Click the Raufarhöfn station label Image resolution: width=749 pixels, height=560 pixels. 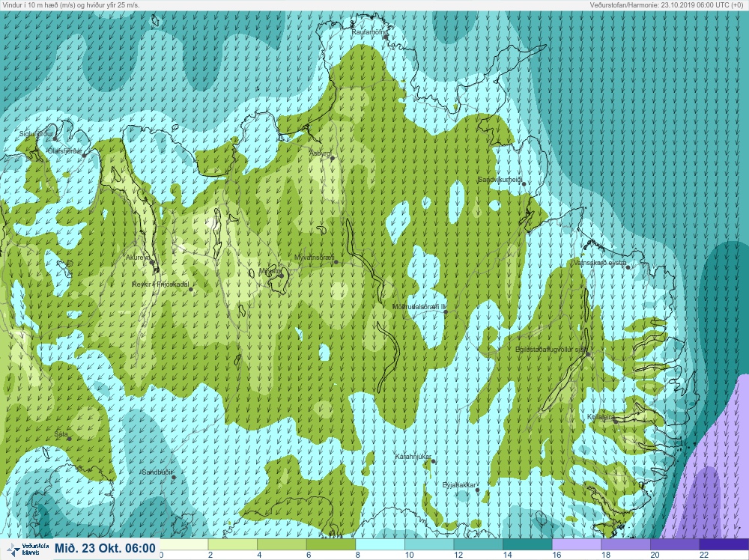pyautogui.click(x=367, y=32)
